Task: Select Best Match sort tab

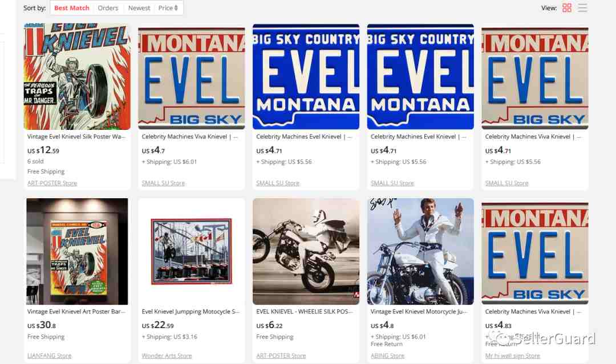Action: click(71, 8)
